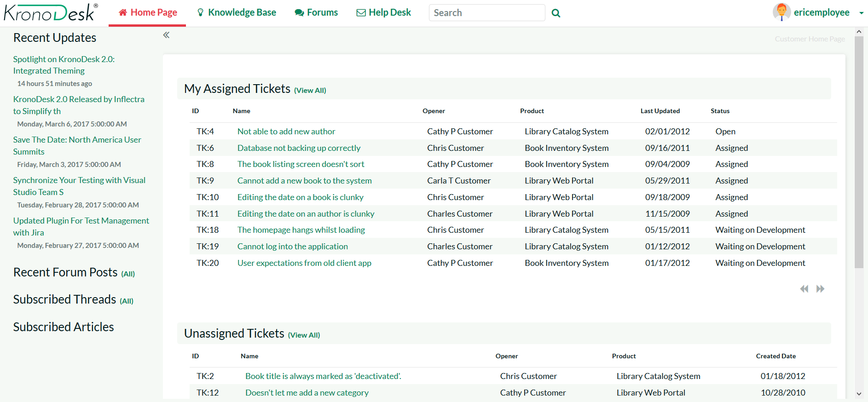Image resolution: width=868 pixels, height=402 pixels.
Task: Open the Help Desk tab
Action: pyautogui.click(x=384, y=13)
